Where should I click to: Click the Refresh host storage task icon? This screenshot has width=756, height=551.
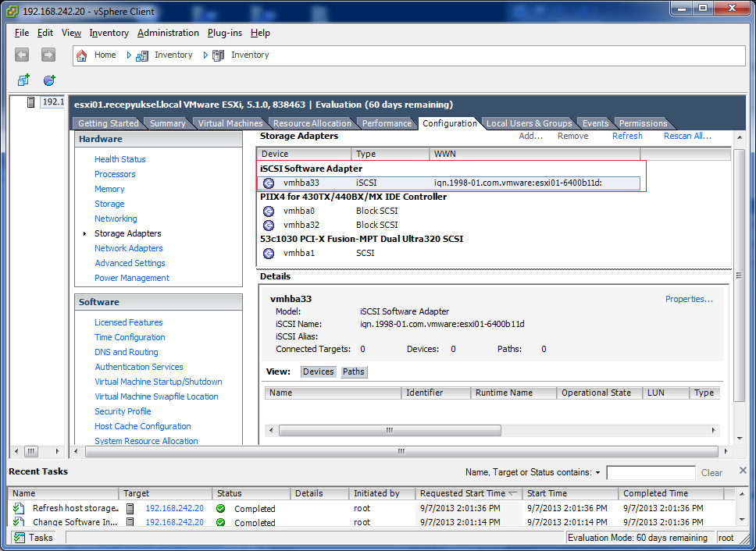[18, 507]
